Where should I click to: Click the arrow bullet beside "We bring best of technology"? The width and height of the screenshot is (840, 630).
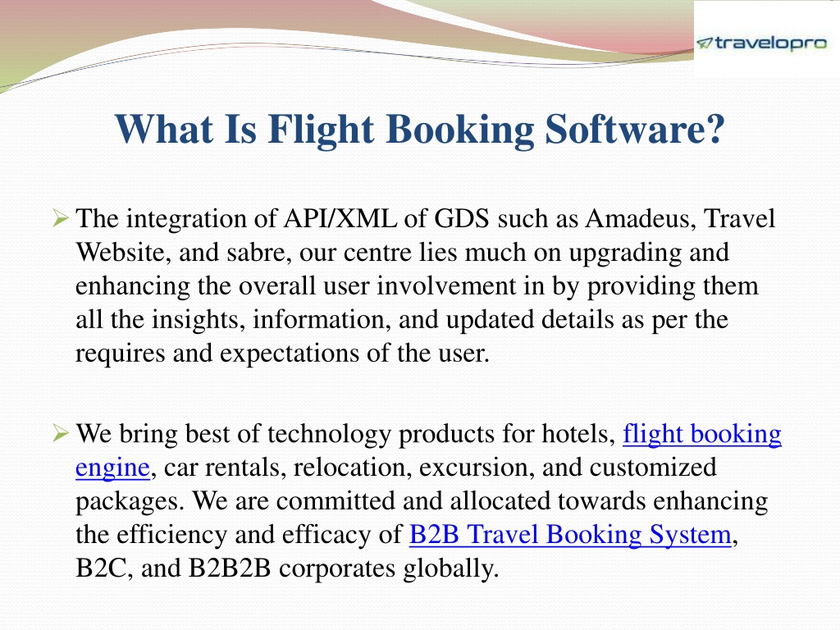(x=61, y=433)
